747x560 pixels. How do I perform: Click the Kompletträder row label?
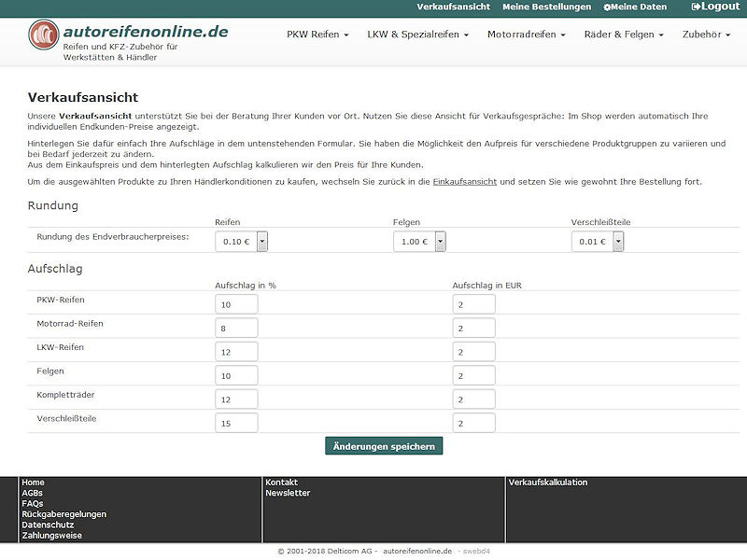(x=65, y=395)
